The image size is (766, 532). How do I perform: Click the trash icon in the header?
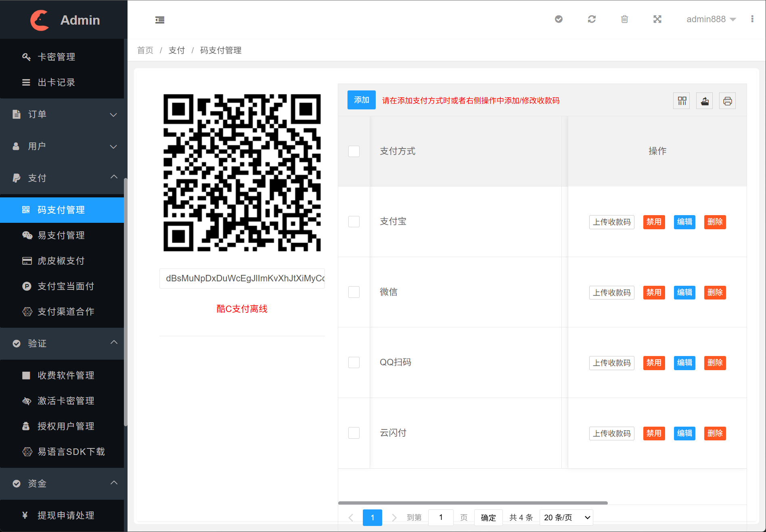(x=624, y=19)
